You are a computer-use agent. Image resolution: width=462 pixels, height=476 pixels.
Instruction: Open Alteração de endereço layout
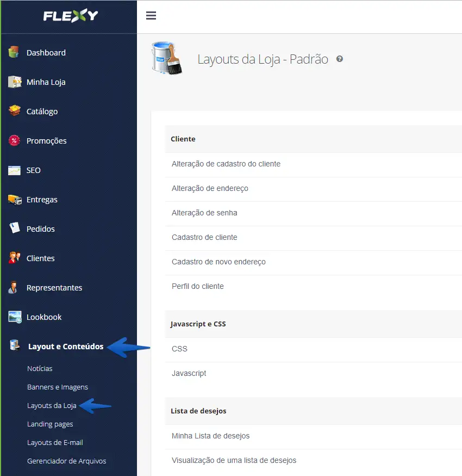[314, 189]
